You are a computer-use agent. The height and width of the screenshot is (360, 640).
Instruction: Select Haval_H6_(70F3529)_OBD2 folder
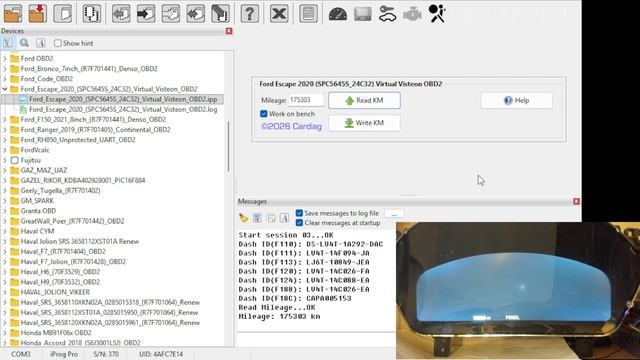(60, 272)
